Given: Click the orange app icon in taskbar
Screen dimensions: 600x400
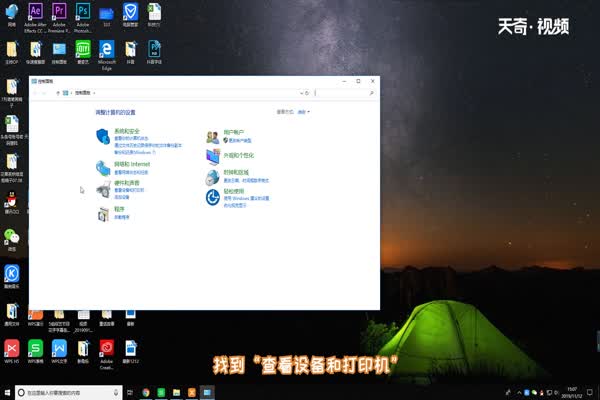Looking at the screenshot, I should click(192, 392).
